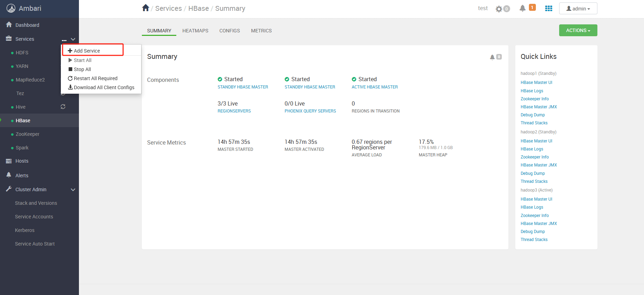Open alerts bell in top bar
The image size is (644, 295).
point(522,8)
